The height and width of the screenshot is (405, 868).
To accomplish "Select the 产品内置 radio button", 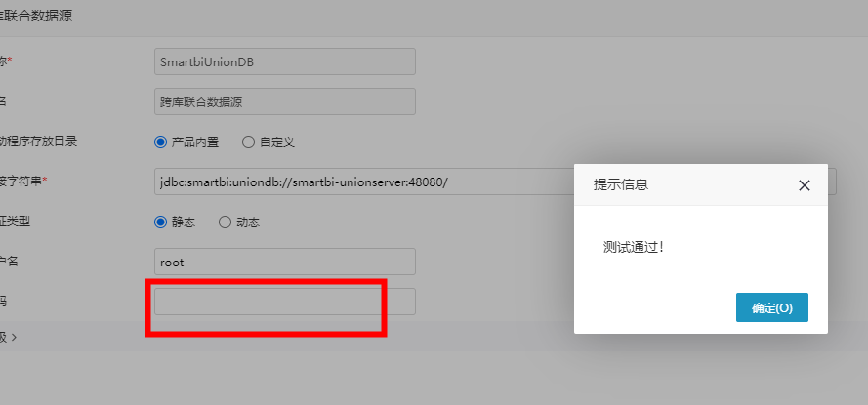I will tap(160, 142).
